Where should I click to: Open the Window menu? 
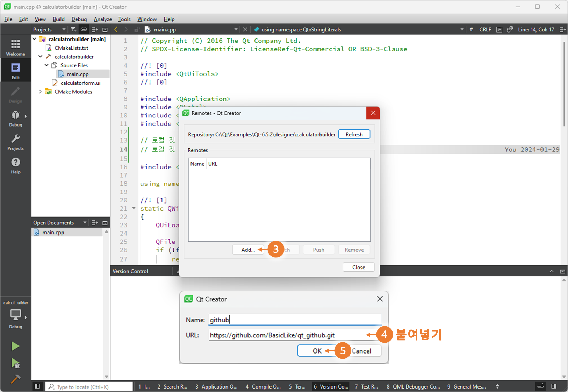(x=147, y=19)
